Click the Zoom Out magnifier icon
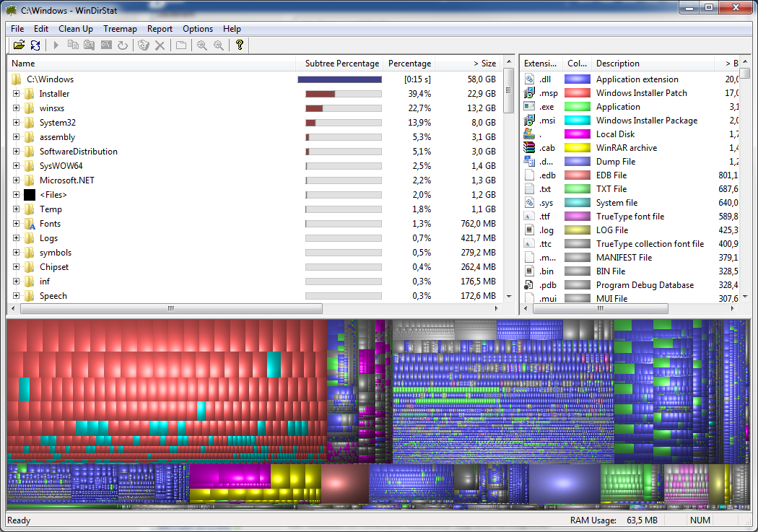The height and width of the screenshot is (532, 758). coord(219,45)
